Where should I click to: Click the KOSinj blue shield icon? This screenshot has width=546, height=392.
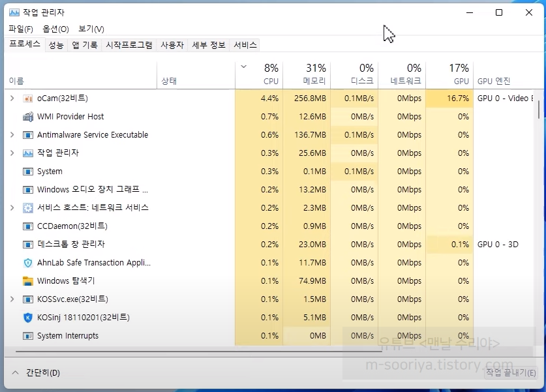(x=27, y=318)
